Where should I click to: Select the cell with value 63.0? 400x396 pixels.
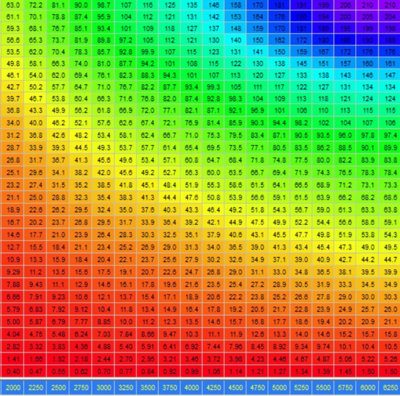coord(13,5)
